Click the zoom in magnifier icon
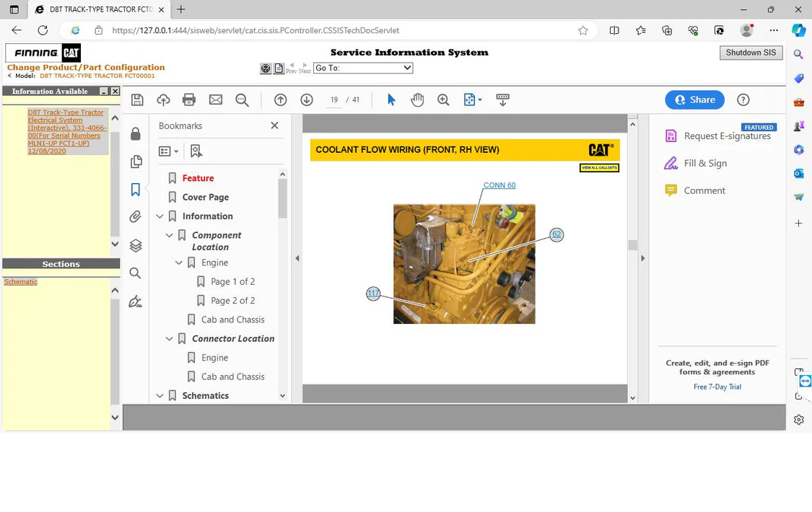812x512 pixels. click(443, 100)
